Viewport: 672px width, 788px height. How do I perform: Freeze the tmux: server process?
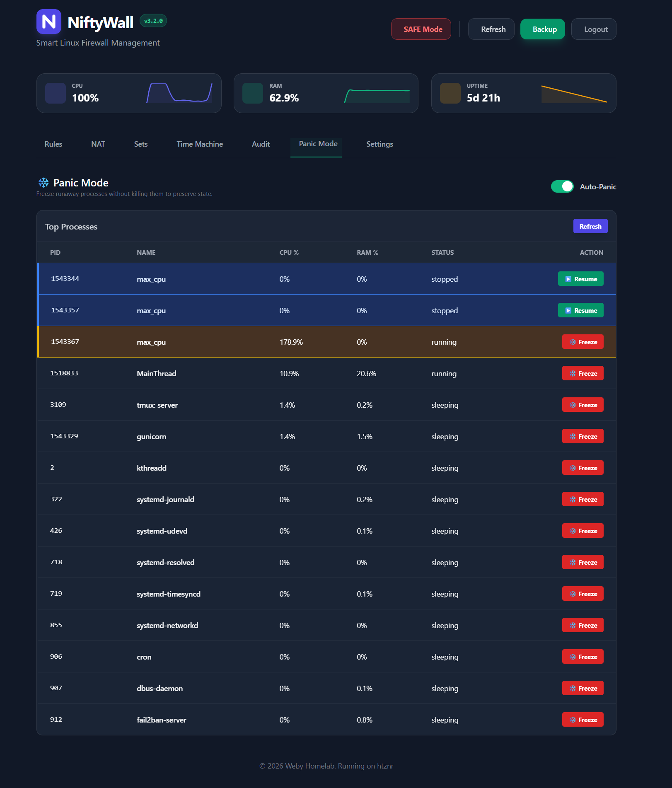(x=583, y=405)
